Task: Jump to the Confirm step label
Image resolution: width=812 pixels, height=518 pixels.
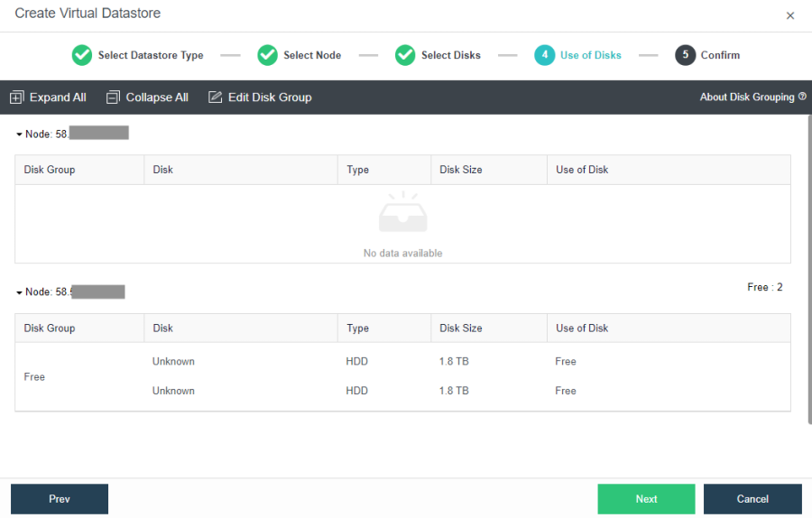Action: click(x=720, y=55)
